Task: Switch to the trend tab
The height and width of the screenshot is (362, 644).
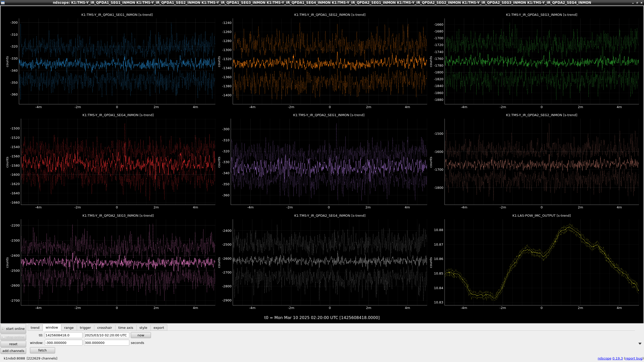Action: pos(35,328)
